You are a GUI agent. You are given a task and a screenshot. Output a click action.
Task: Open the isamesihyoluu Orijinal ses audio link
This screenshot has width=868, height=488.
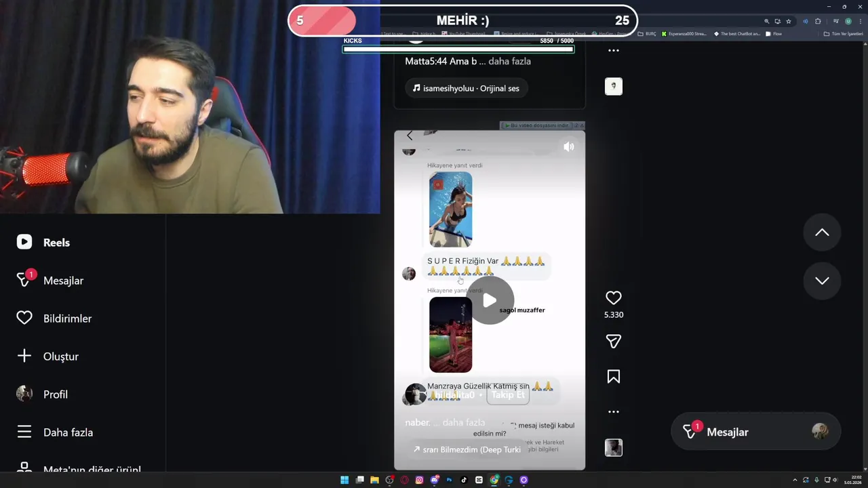tap(467, 88)
